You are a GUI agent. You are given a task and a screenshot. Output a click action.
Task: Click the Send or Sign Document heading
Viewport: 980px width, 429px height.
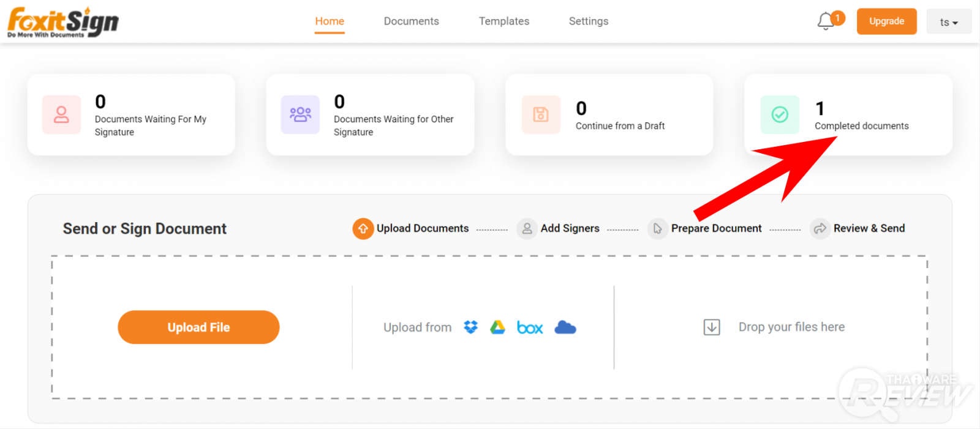point(145,229)
